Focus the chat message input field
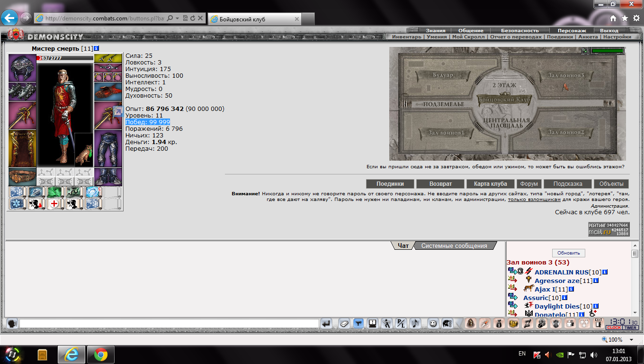644x364 pixels. (169, 324)
